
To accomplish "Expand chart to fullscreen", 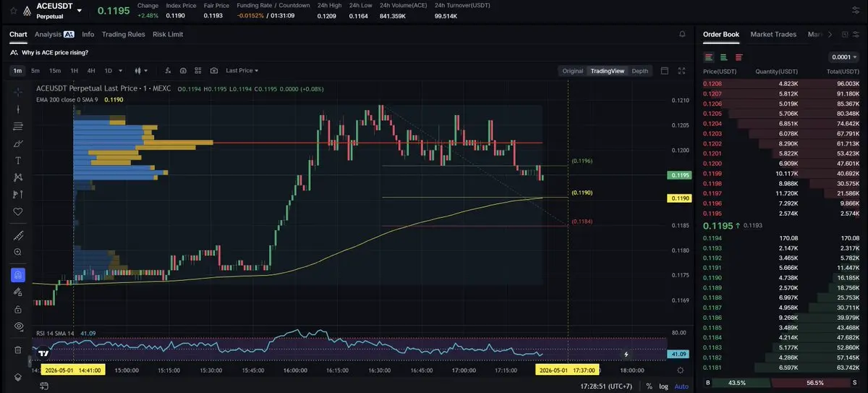I will 681,70.
